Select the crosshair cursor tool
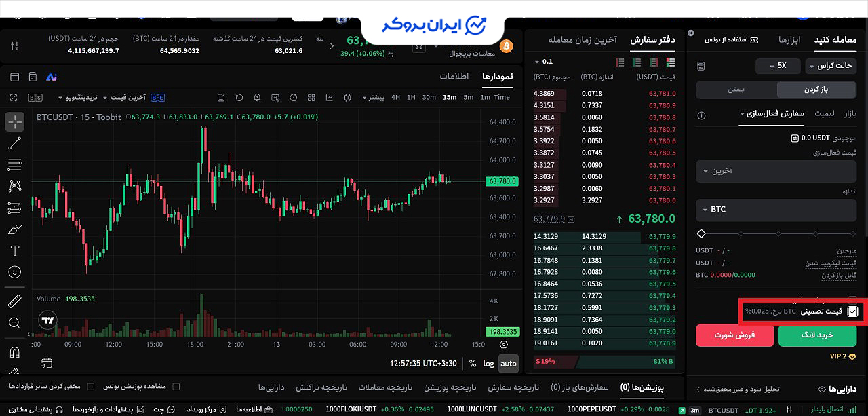 pyautogui.click(x=14, y=122)
